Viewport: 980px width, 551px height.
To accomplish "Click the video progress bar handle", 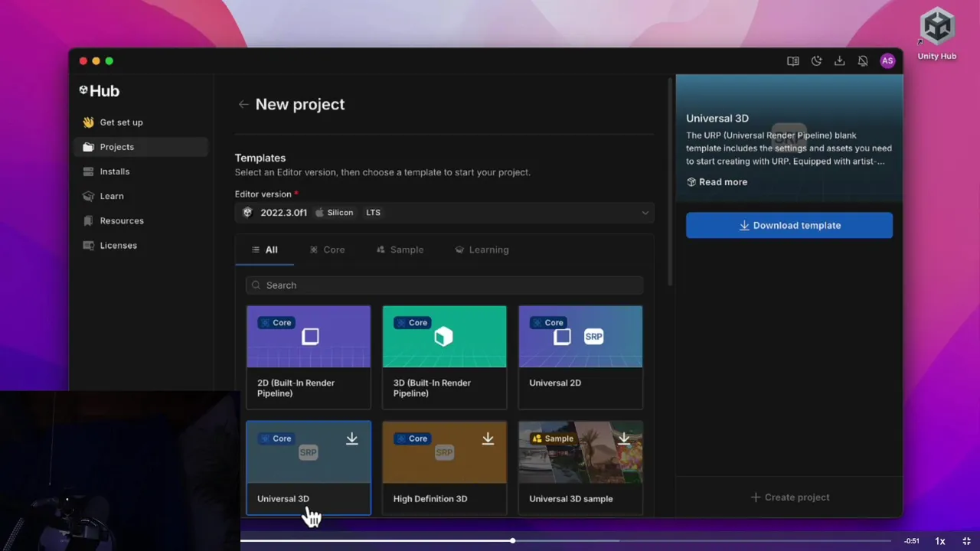I will point(512,541).
